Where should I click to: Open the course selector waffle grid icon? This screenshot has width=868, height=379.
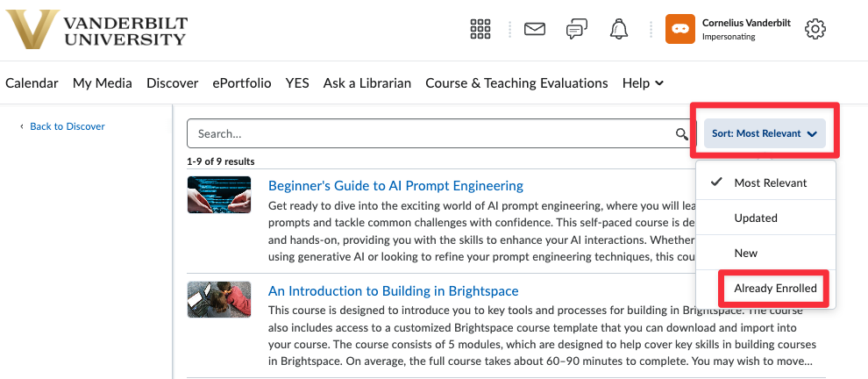pyautogui.click(x=480, y=29)
